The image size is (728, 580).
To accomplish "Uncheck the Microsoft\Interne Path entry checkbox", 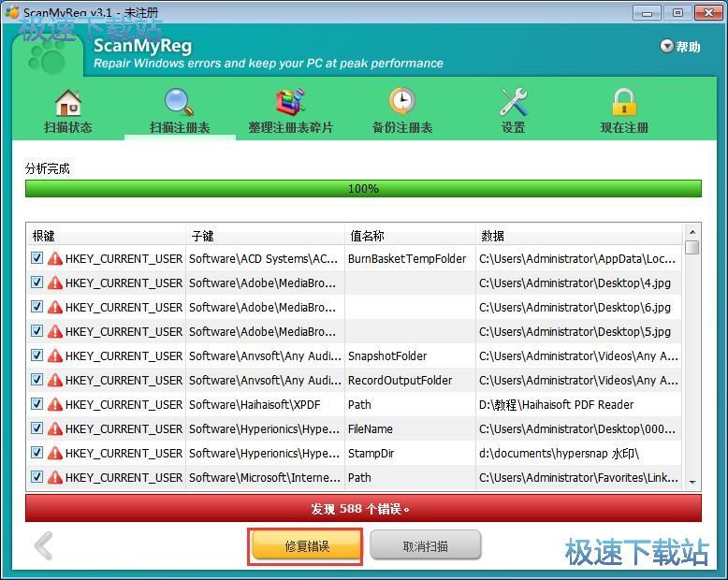I will (x=36, y=476).
